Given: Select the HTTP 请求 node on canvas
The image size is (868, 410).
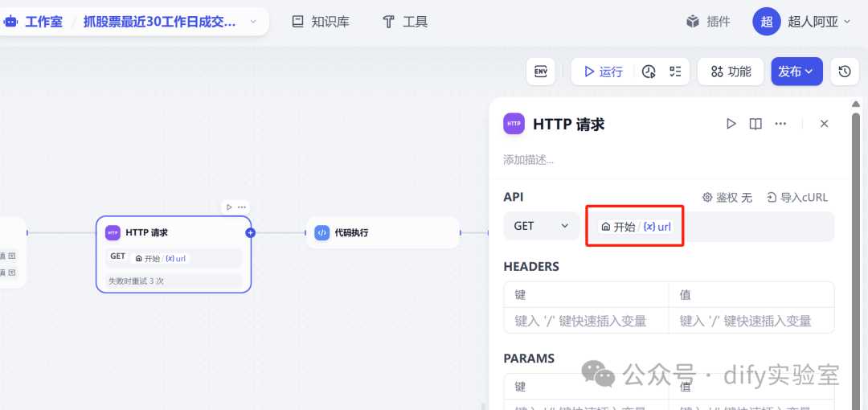Looking at the screenshot, I should click(174, 254).
